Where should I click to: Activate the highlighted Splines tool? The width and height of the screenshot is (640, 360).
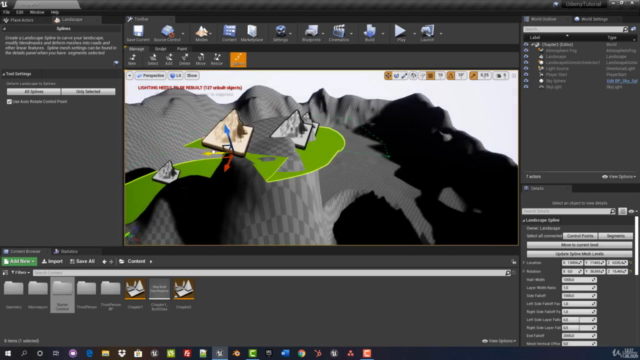tap(238, 60)
